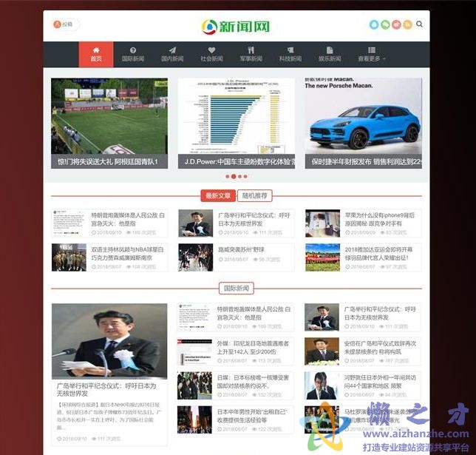Open 2018雅加达亚运会 article

tap(378, 254)
